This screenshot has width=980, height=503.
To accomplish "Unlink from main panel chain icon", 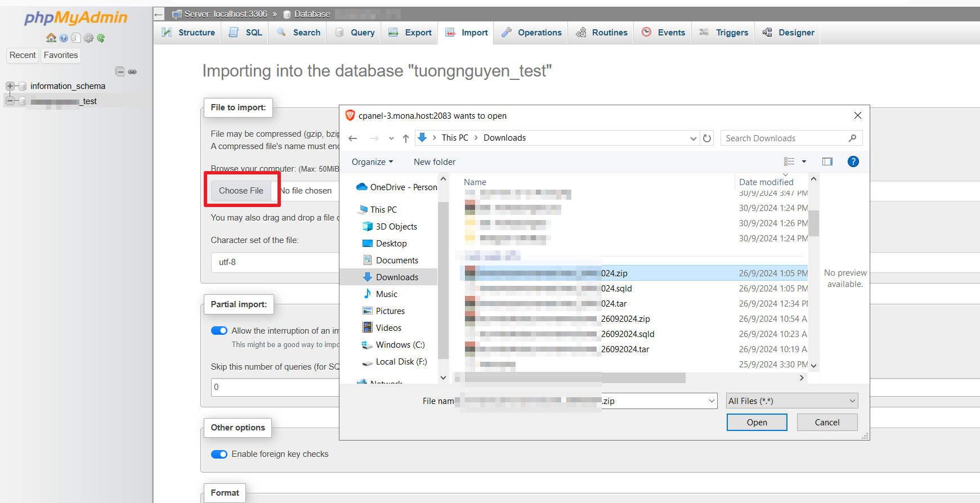I will click(x=132, y=71).
